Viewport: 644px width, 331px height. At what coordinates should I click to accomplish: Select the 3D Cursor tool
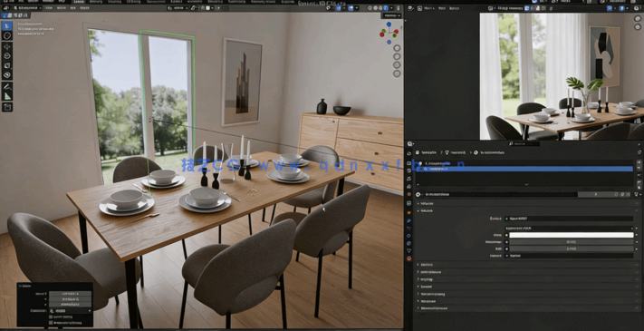(7, 35)
